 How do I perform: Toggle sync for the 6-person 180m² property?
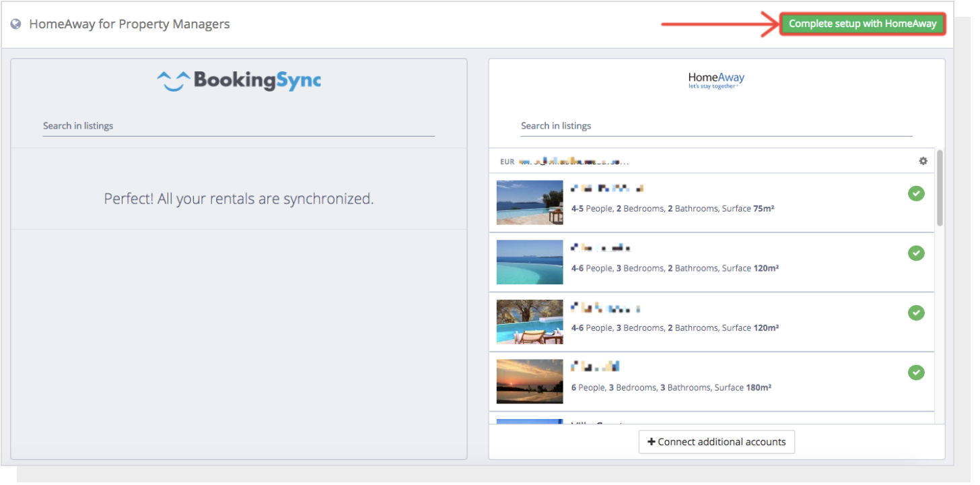(x=916, y=373)
